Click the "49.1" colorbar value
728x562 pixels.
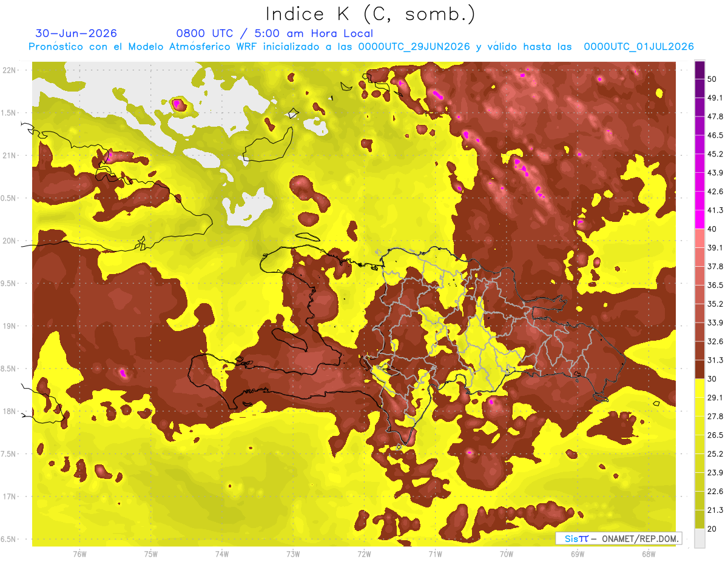coord(715,98)
